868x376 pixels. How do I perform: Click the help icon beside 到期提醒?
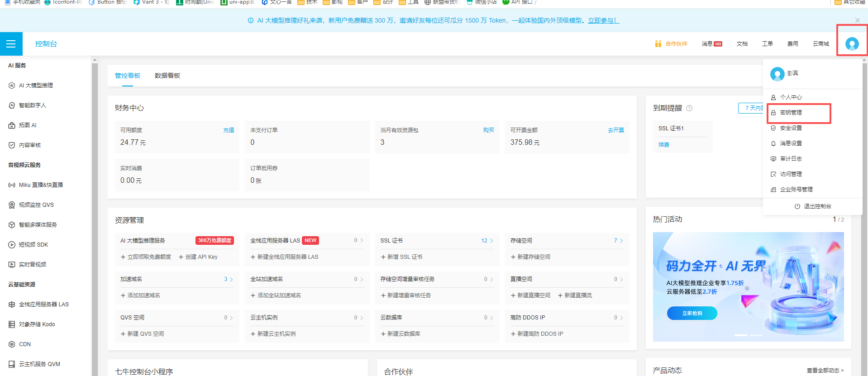(x=689, y=108)
